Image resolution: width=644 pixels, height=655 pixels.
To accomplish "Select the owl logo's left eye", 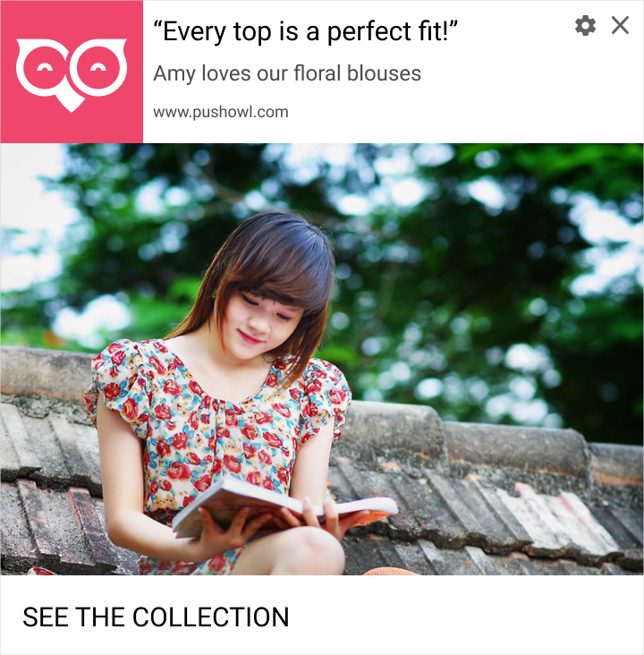I will pos(44,69).
